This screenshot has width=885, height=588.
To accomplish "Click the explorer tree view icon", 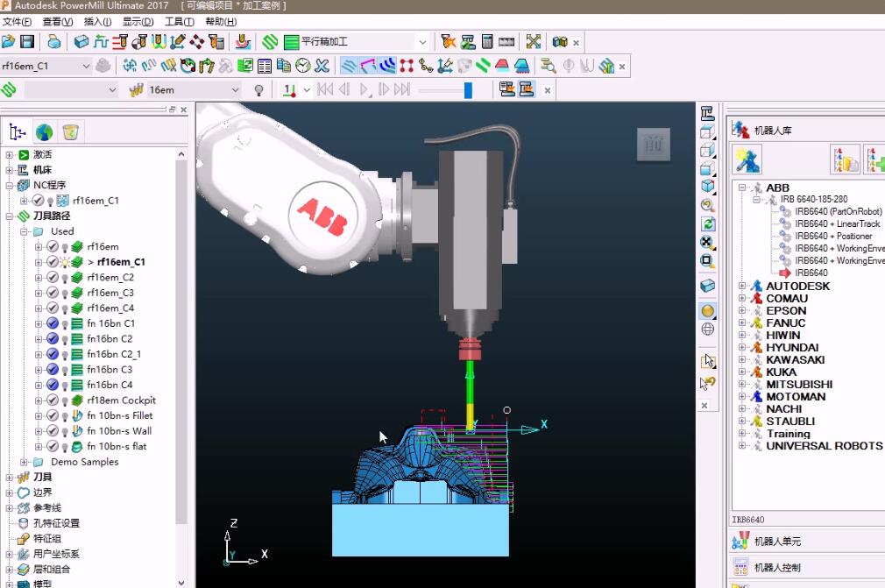I will 18,132.
